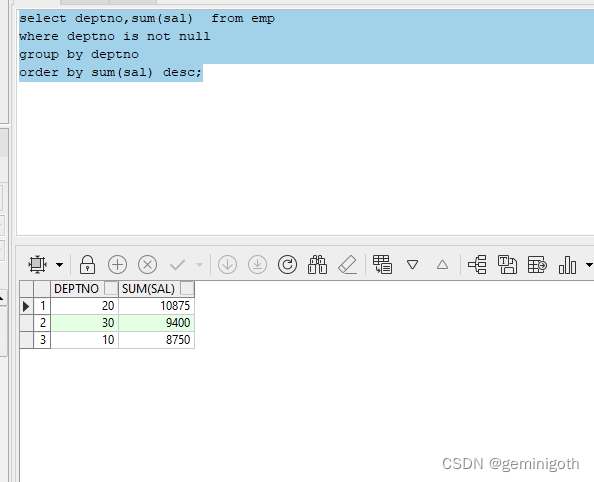The image size is (594, 482).
Task: Click the delete record X icon
Action: click(x=147, y=264)
